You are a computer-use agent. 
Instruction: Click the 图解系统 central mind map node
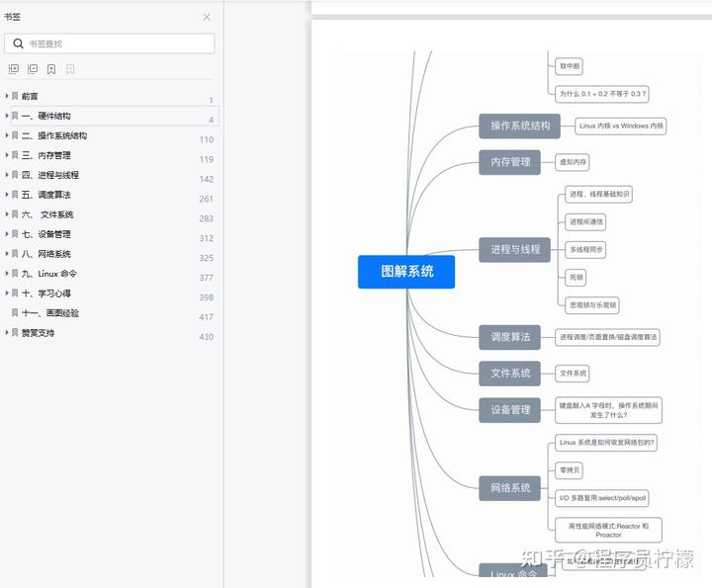pos(406,271)
